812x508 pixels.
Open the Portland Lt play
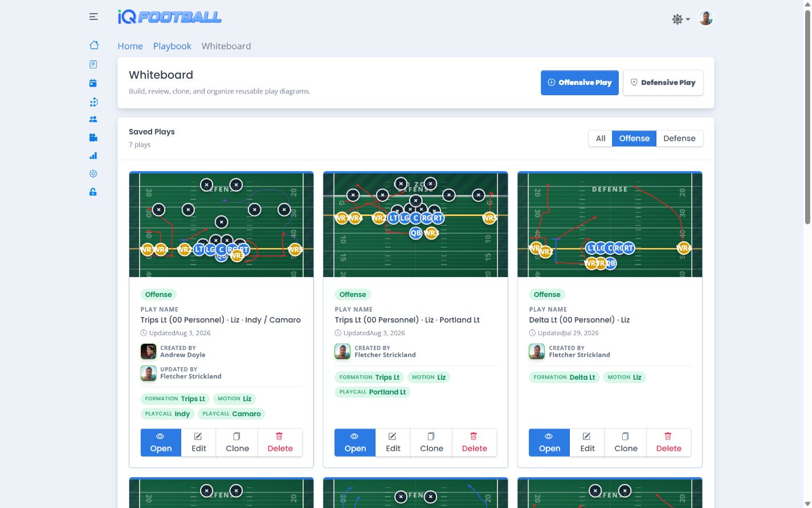(x=355, y=443)
